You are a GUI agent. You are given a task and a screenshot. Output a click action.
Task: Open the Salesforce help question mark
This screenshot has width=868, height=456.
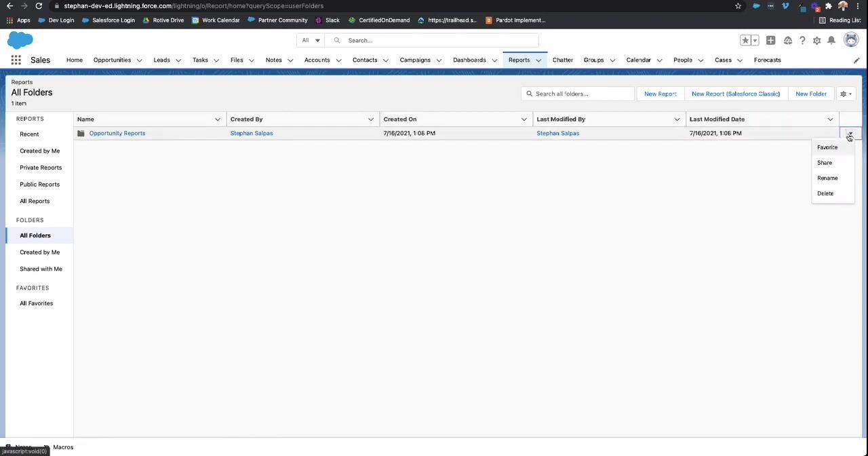tap(802, 41)
